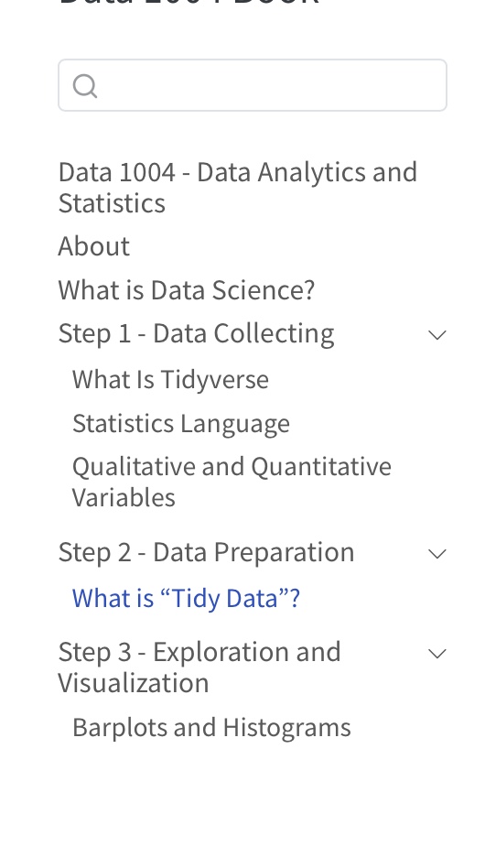The height and width of the screenshot is (868, 485).
Task: Open the What Is Tidyverse chapter
Action: coord(170,380)
